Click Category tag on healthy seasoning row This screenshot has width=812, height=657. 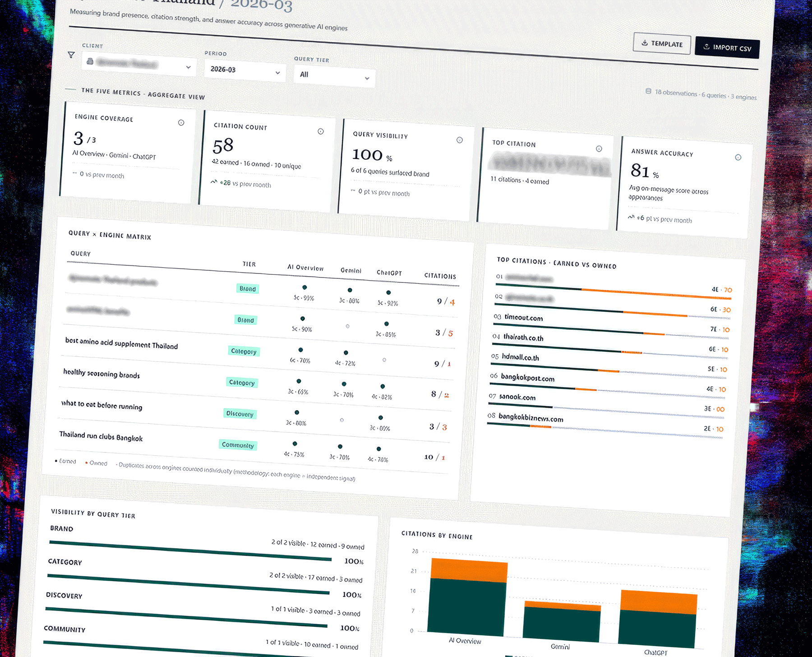[x=242, y=383]
